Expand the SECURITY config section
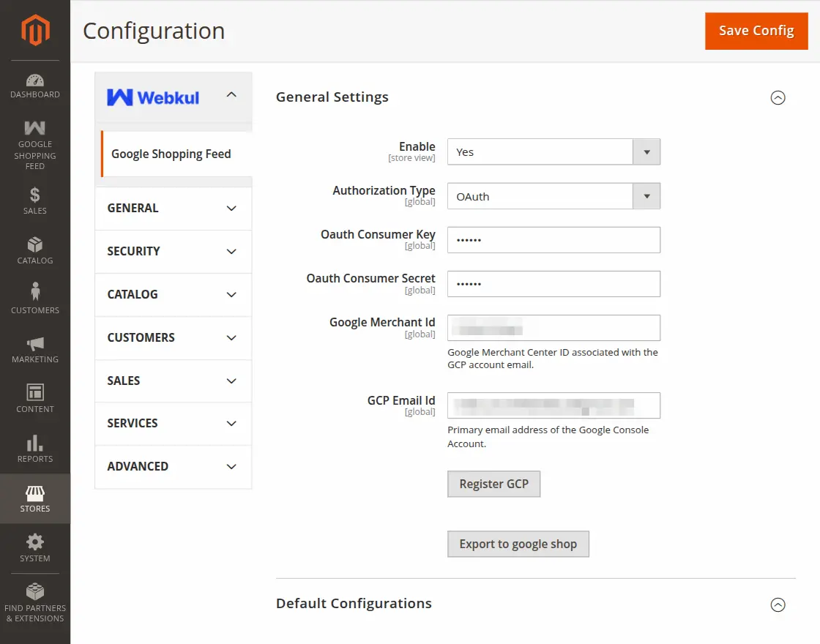This screenshot has height=644, width=820. click(x=173, y=252)
